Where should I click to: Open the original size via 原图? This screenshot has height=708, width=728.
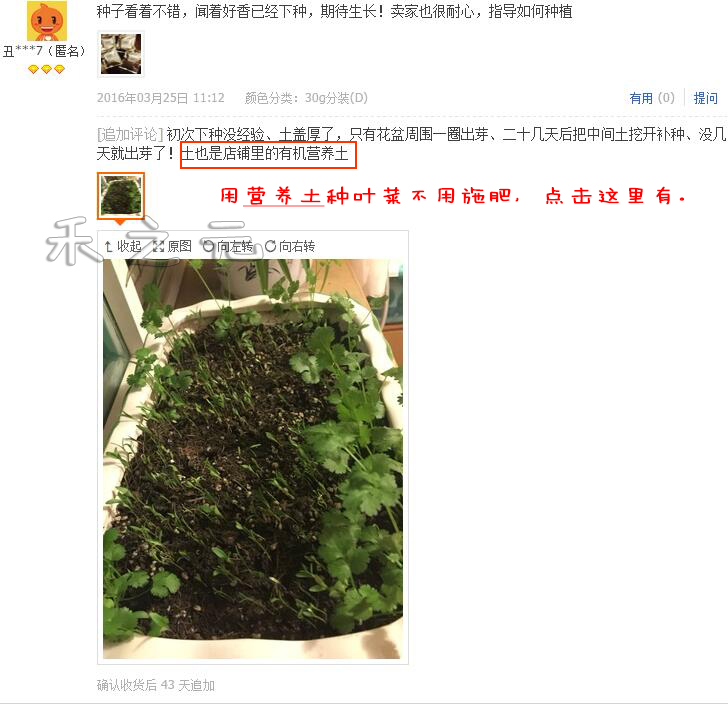click(172, 246)
